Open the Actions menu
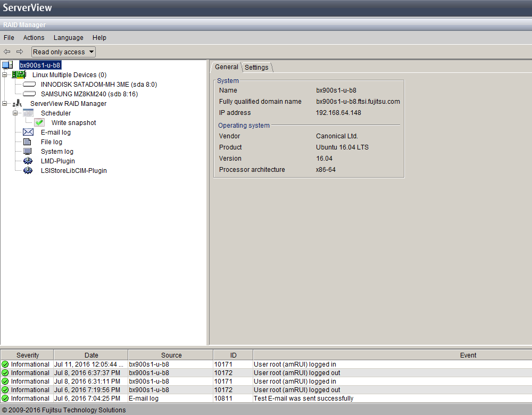Screen dimensions: 532x415 pyautogui.click(x=34, y=38)
